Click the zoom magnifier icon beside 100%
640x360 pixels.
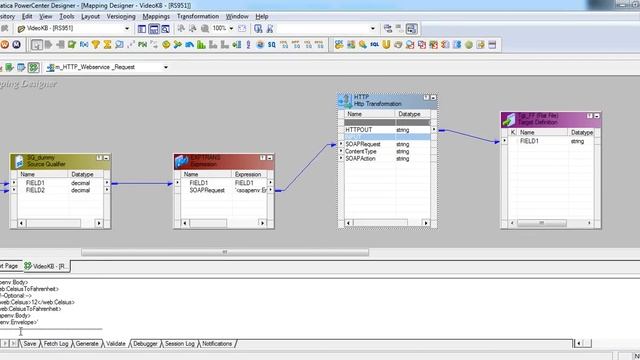pos(205,29)
